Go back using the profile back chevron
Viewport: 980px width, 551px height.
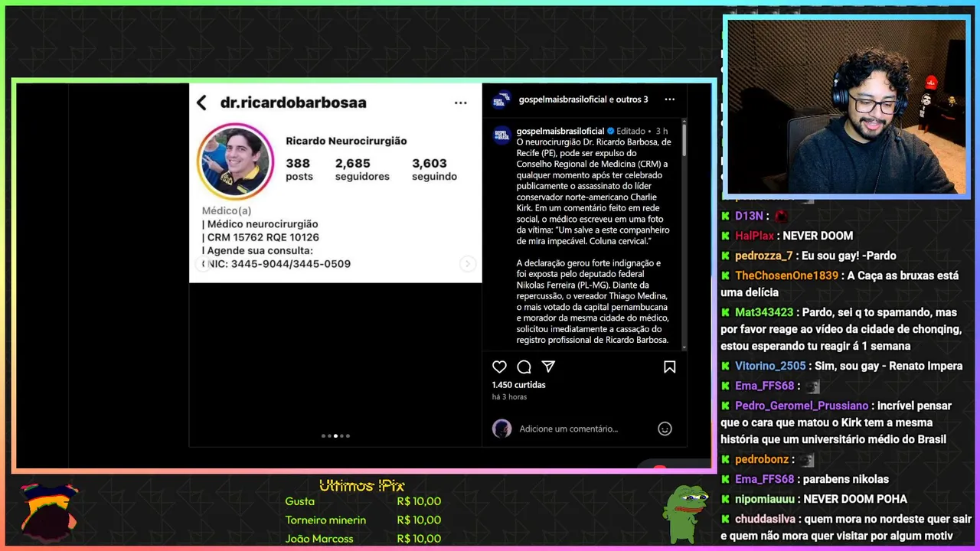pos(201,103)
